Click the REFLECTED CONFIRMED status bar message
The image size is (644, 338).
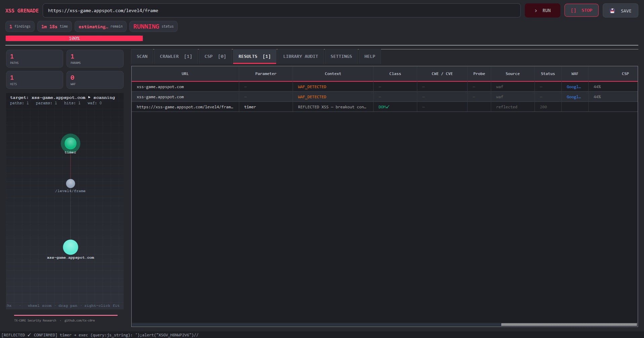100,335
